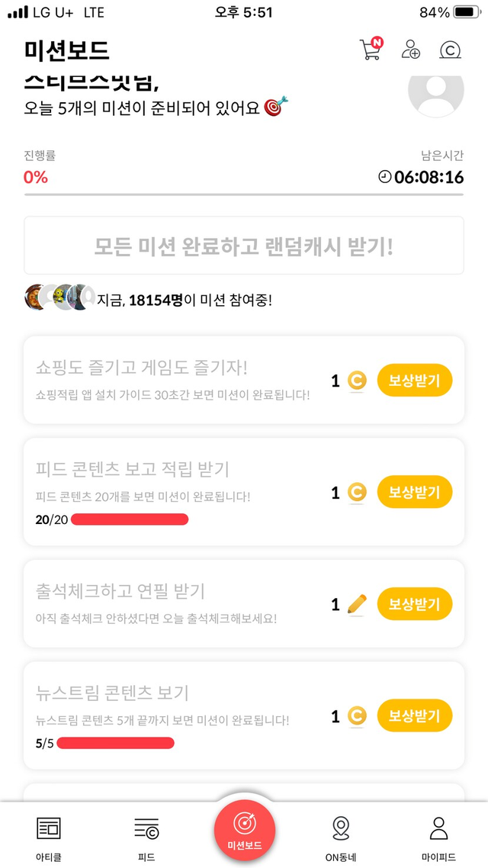The image size is (488, 868).
Task: Open the ON동네 location tab
Action: point(341,837)
